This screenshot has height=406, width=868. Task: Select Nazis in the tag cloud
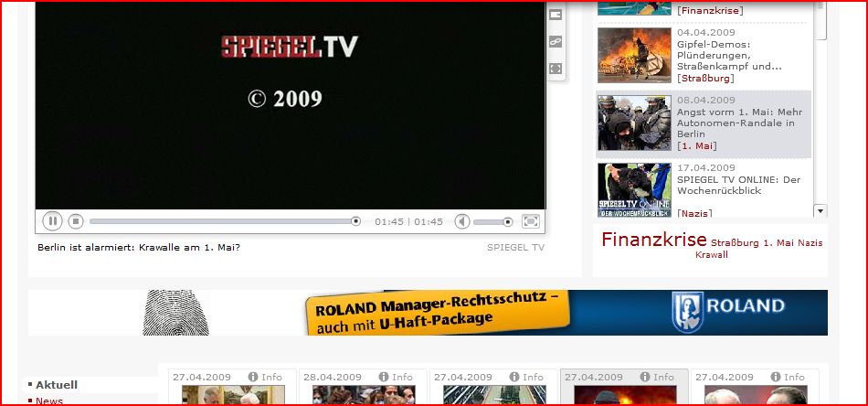tap(810, 243)
